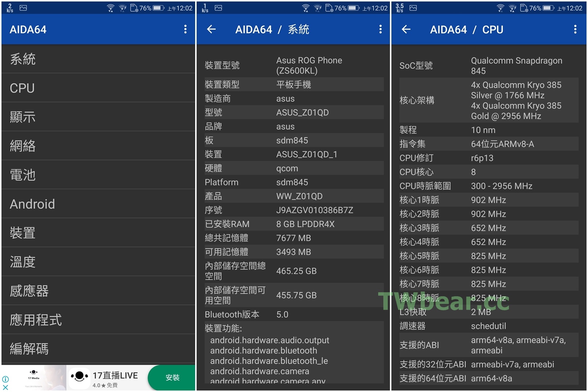This screenshot has width=588, height=392.
Task: Tap the CPU核心 row showing 8
Action: tap(489, 172)
